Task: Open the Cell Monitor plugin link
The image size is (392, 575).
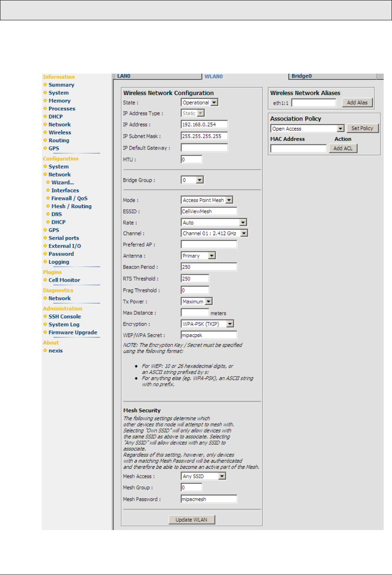Action: (64, 280)
